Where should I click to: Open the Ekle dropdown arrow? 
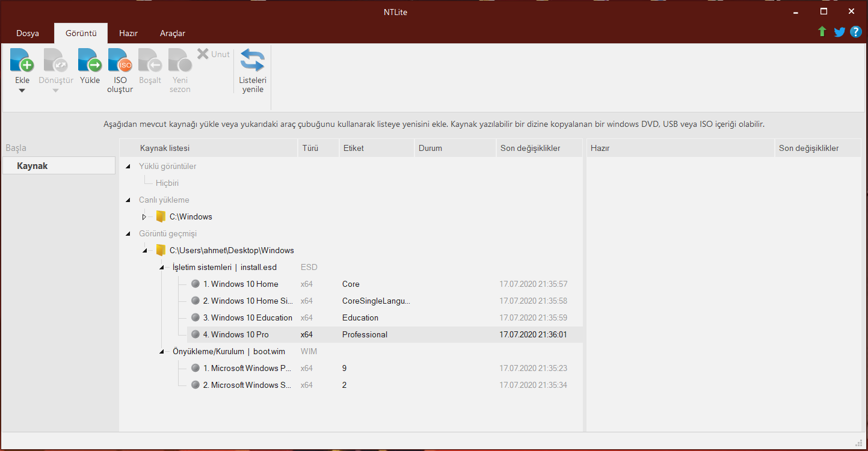click(22, 91)
